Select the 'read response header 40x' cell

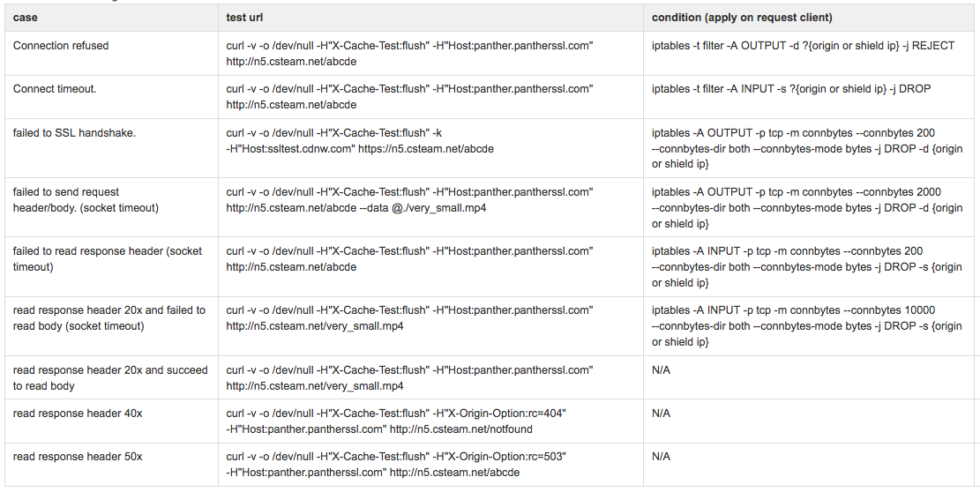78,414
